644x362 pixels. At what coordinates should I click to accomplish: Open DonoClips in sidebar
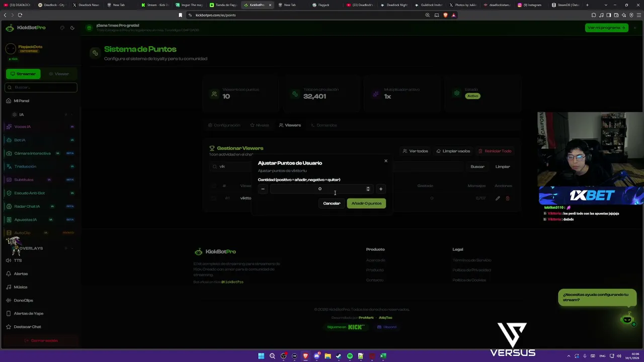[41, 300]
